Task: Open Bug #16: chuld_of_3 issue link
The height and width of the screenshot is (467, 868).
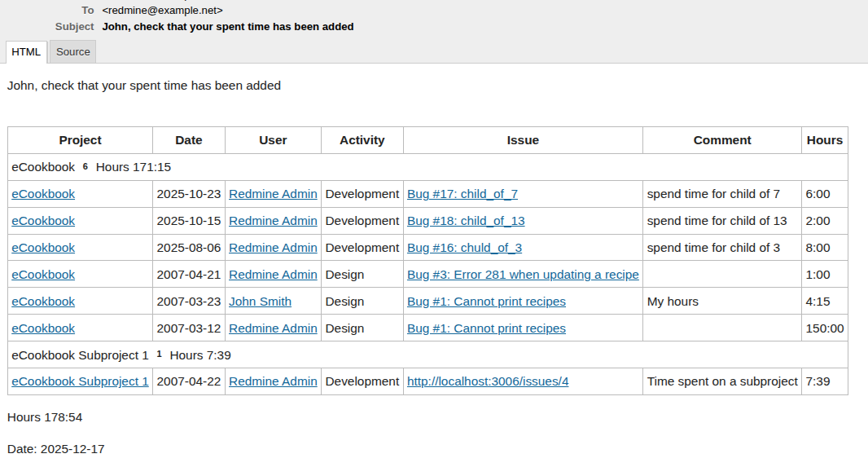Action: 463,248
